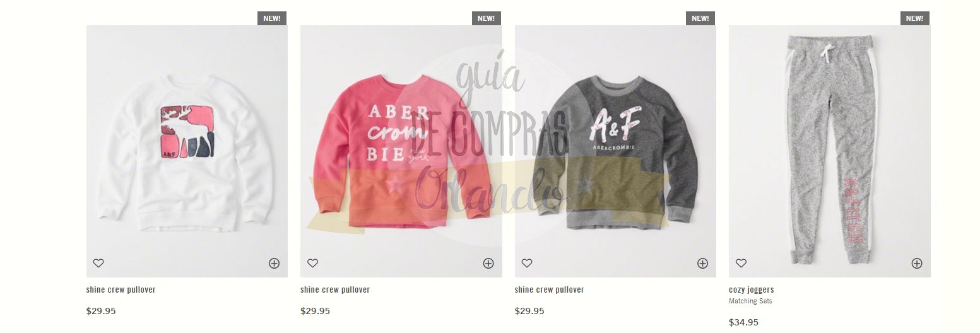Screen dimensions: 980x333
Task: Open the gray cozy joggers image
Action: [830, 151]
